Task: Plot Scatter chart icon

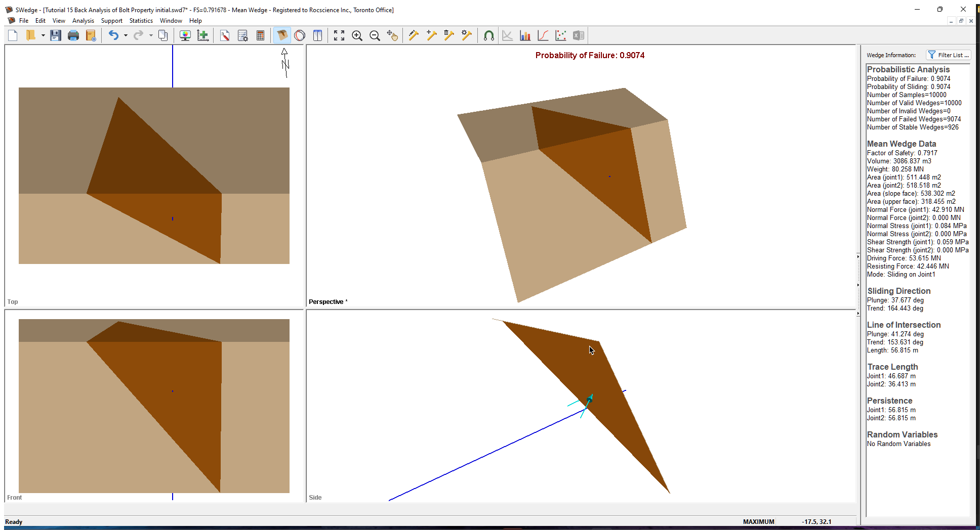Action: (561, 35)
